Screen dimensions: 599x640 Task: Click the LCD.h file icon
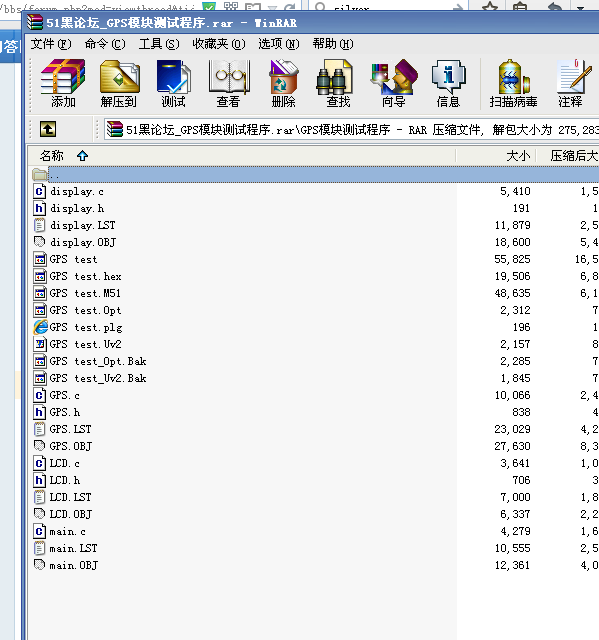pos(39,480)
